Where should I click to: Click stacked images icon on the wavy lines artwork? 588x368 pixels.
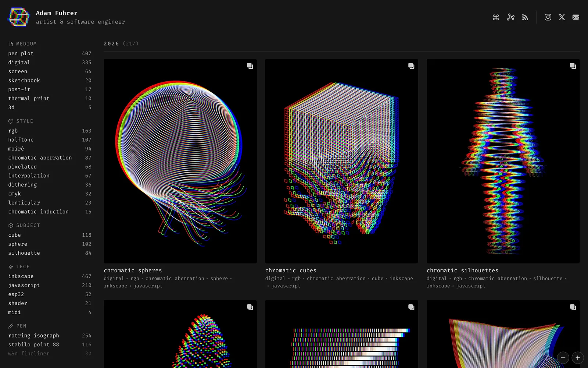(573, 307)
